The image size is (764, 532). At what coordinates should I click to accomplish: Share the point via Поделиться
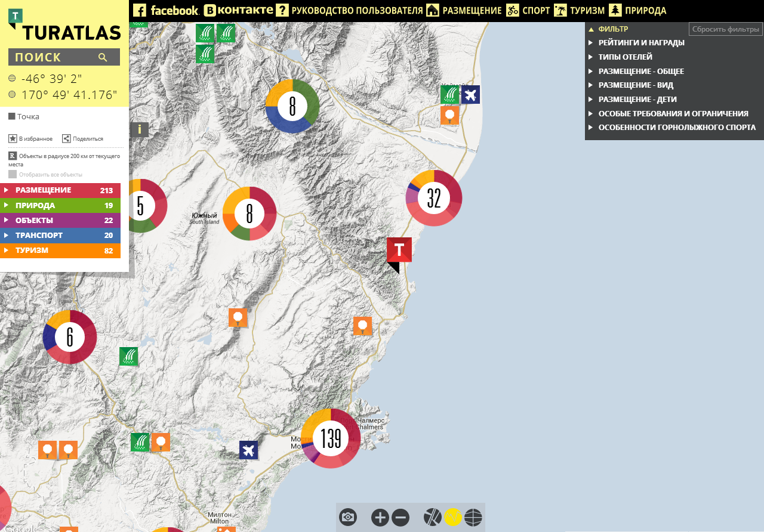83,138
